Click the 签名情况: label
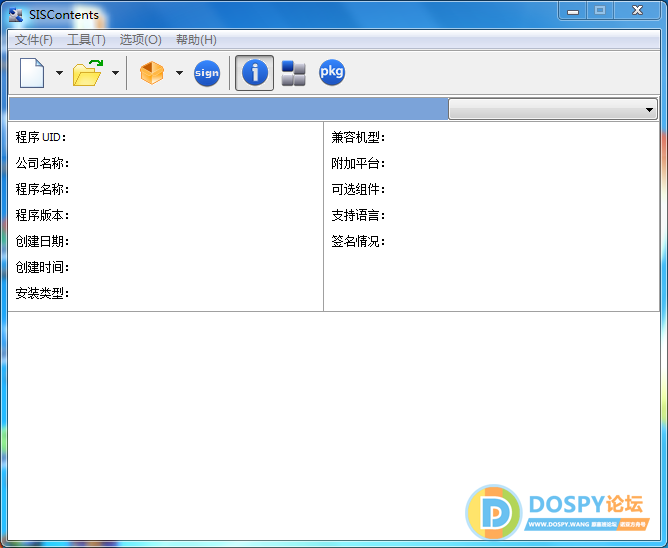668x548 pixels. click(358, 241)
